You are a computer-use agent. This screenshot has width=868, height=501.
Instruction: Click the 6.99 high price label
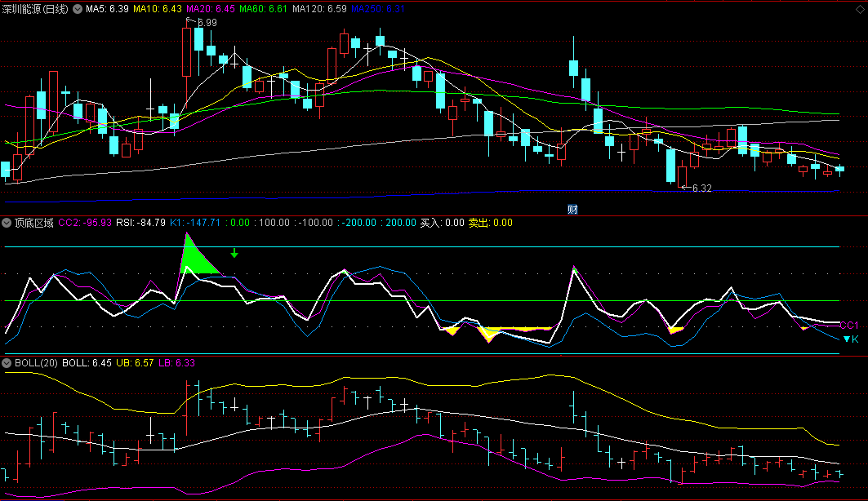point(207,23)
